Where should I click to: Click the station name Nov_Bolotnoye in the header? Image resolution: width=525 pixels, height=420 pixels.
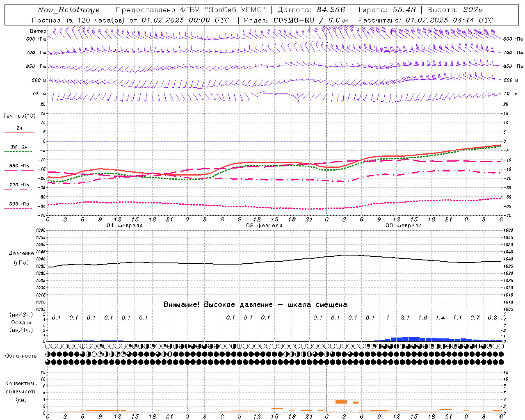click(x=68, y=10)
